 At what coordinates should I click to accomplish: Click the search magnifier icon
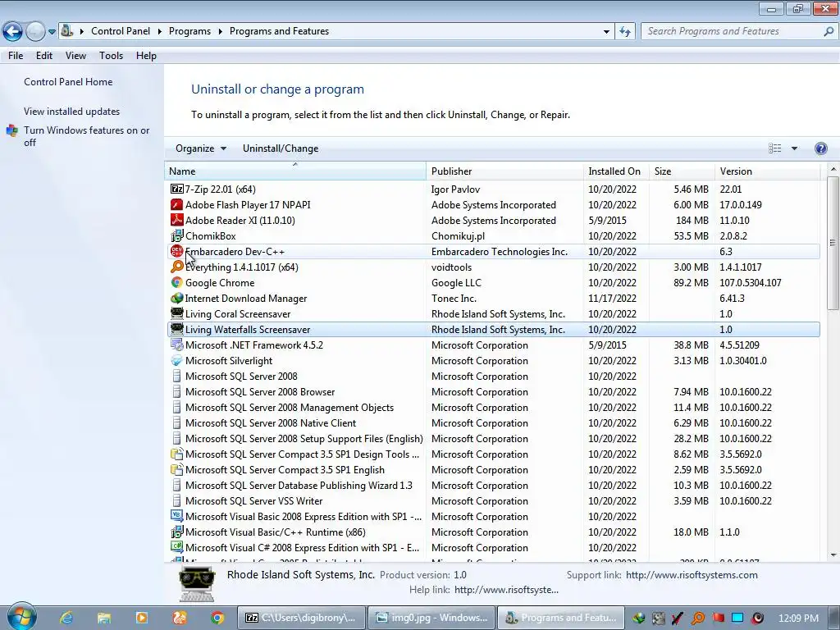(829, 31)
